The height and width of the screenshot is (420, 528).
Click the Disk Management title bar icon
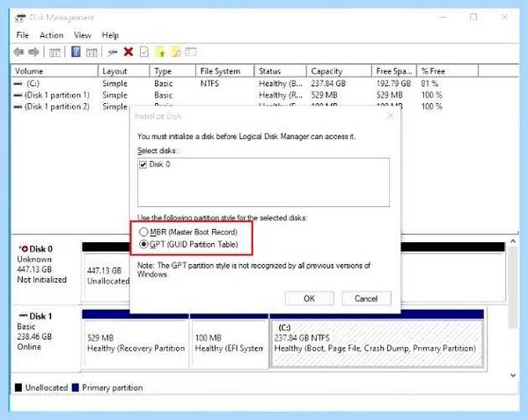(x=20, y=18)
